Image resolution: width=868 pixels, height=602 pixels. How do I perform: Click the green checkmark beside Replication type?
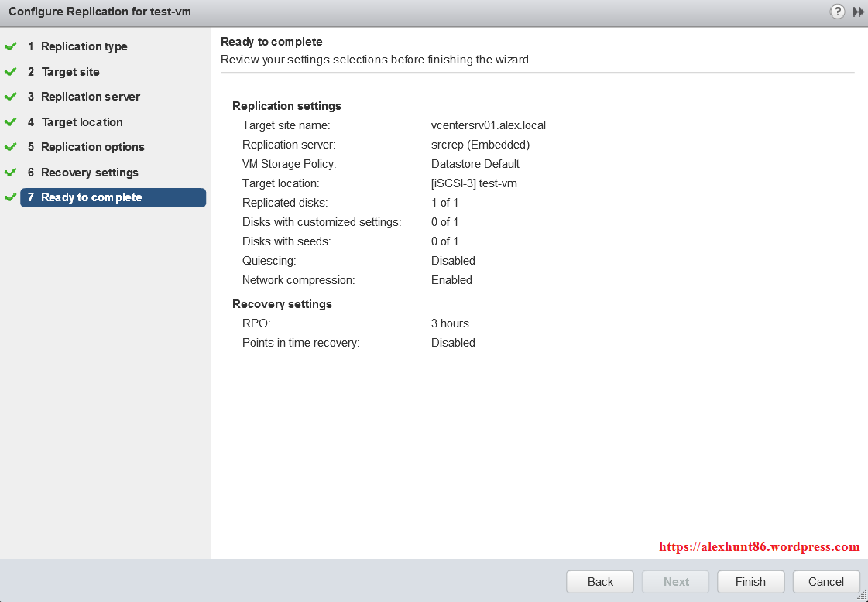11,46
